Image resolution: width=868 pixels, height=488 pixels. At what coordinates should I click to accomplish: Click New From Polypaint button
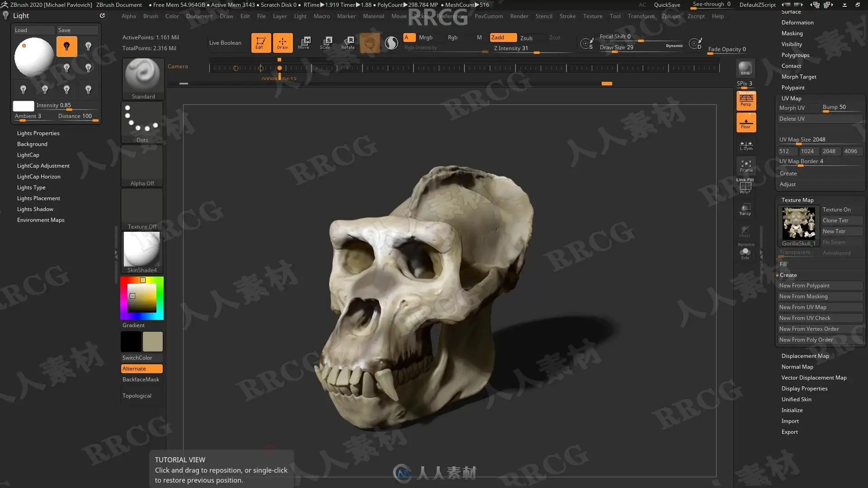click(804, 286)
